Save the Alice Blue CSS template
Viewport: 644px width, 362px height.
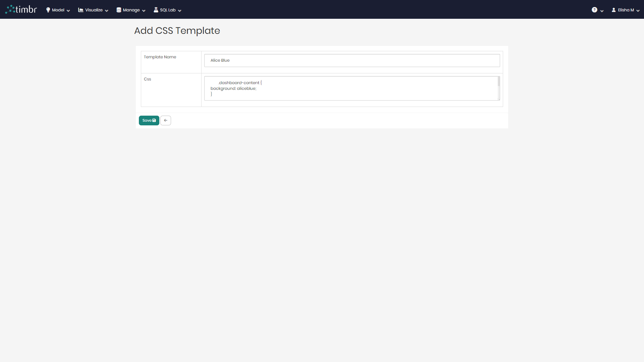[x=149, y=120]
